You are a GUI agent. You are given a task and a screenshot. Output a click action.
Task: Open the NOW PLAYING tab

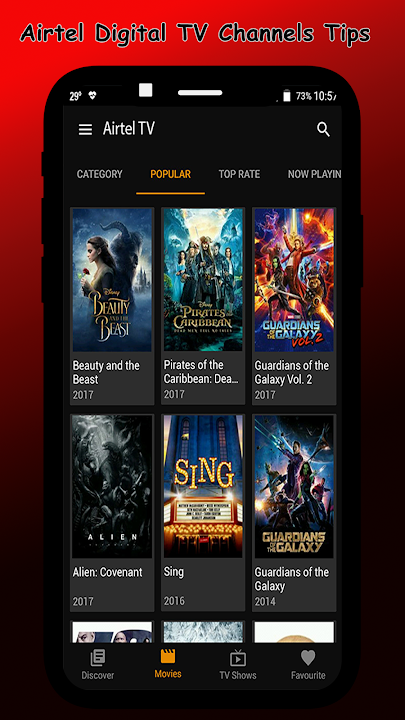315,174
